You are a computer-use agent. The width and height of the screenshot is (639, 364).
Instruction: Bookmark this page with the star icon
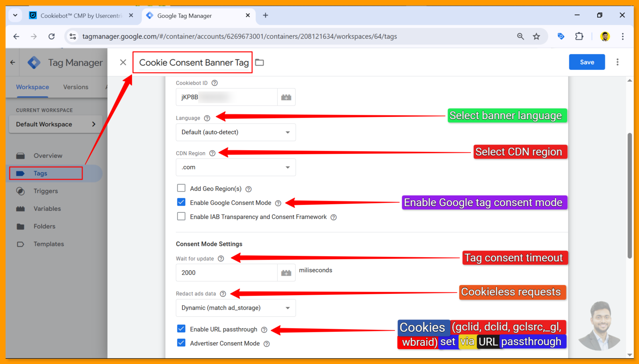click(x=536, y=36)
